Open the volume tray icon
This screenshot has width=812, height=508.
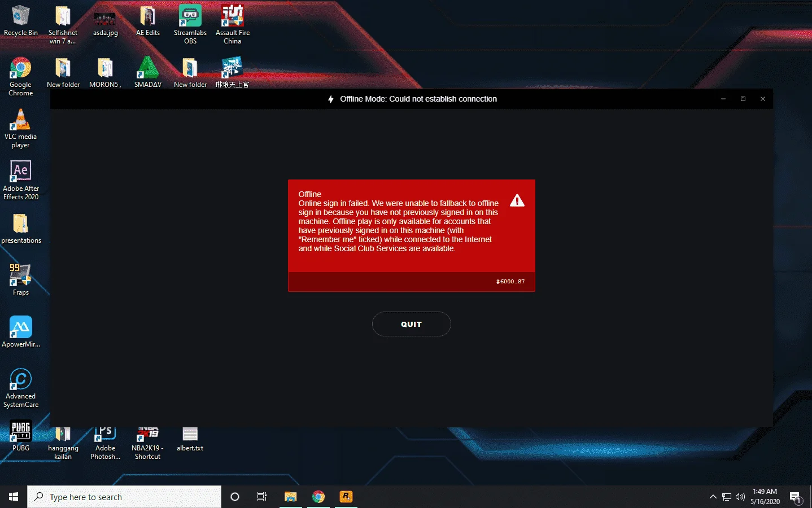[x=740, y=497]
